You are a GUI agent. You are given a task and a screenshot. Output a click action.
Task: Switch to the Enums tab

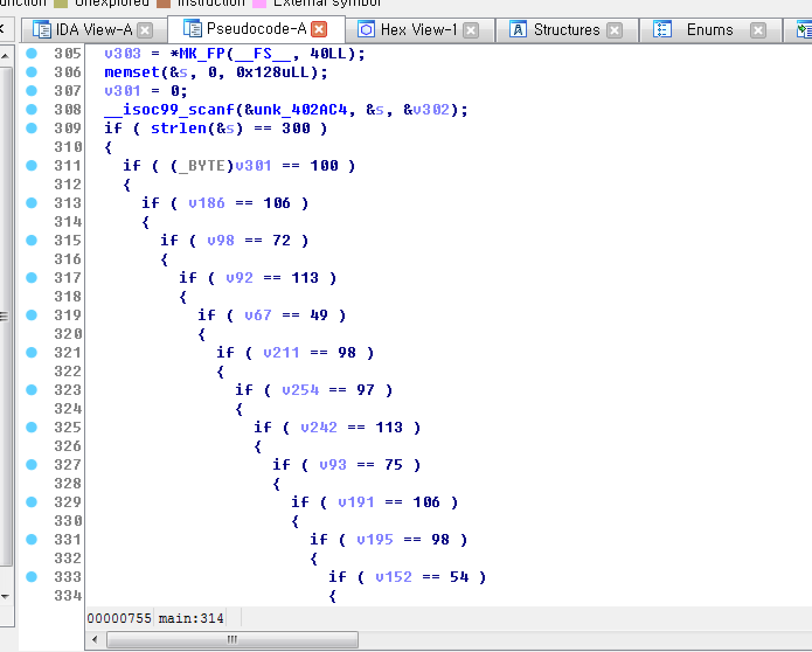click(x=709, y=30)
